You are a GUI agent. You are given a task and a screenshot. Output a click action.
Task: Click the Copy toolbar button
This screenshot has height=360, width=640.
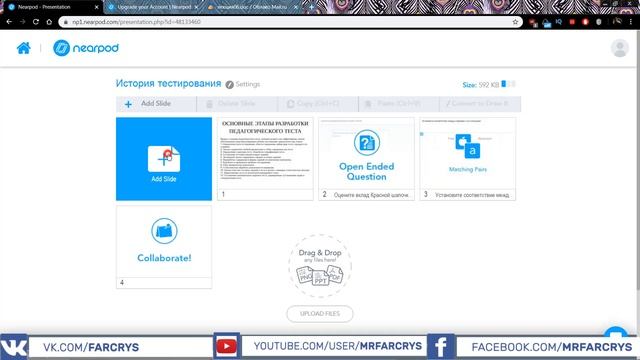pyautogui.click(x=318, y=104)
